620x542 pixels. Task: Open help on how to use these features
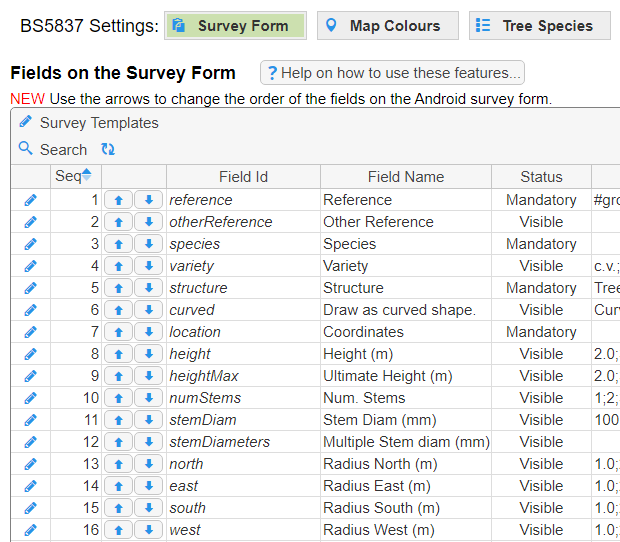[x=392, y=73]
